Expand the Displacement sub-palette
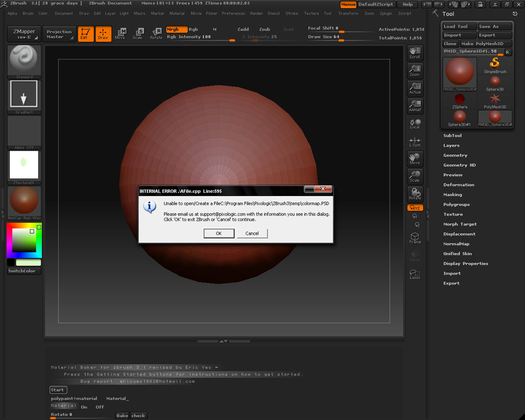 pos(459,234)
